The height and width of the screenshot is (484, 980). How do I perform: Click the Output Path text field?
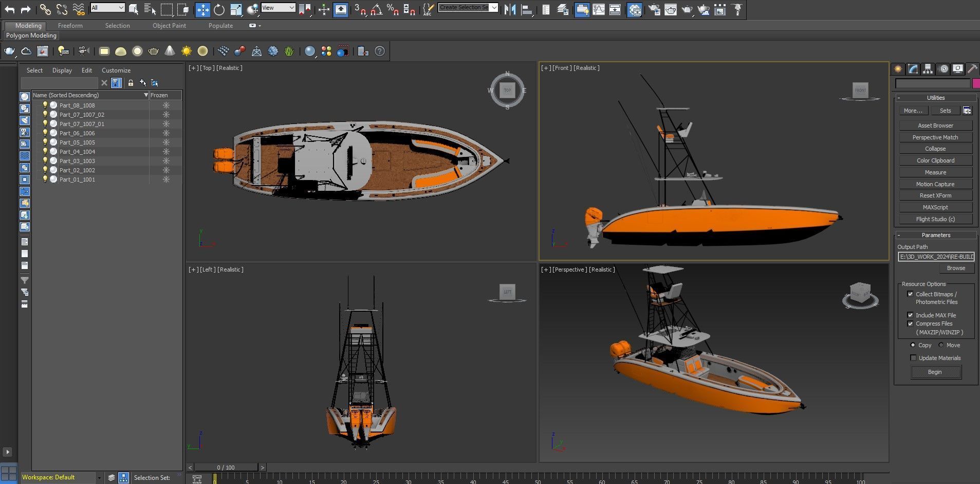(x=936, y=257)
